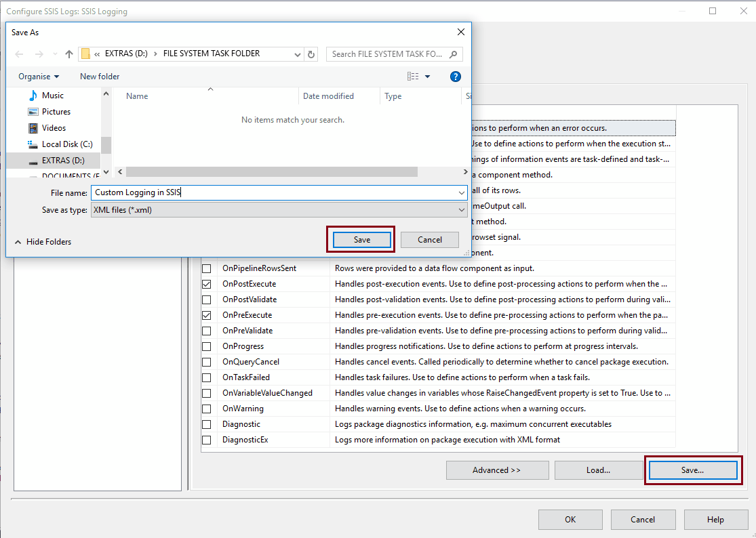Screen dimensions: 756x538
Task: Check the Diagnostic event checkbox
Action: click(x=207, y=424)
